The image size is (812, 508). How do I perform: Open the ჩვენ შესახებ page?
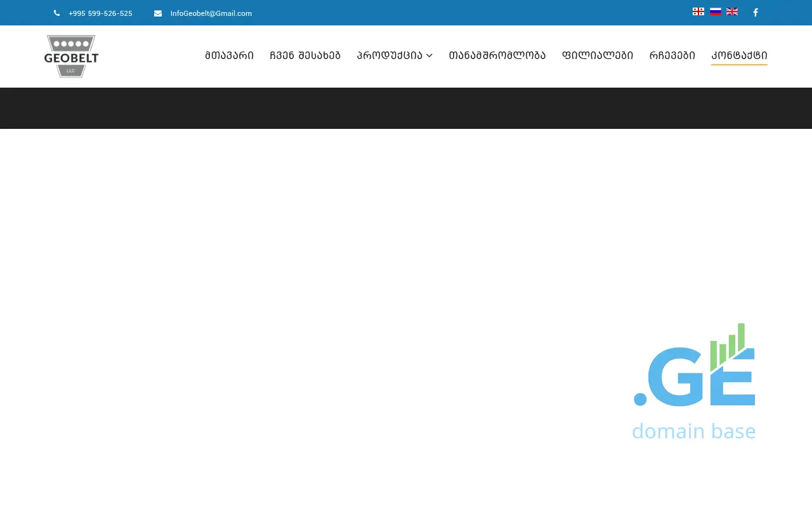[x=305, y=56]
